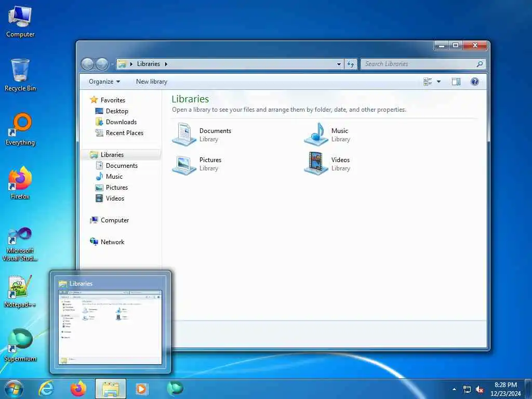Image resolution: width=532 pixels, height=399 pixels.
Task: Click the folder icon in address bar
Action: (x=122, y=64)
